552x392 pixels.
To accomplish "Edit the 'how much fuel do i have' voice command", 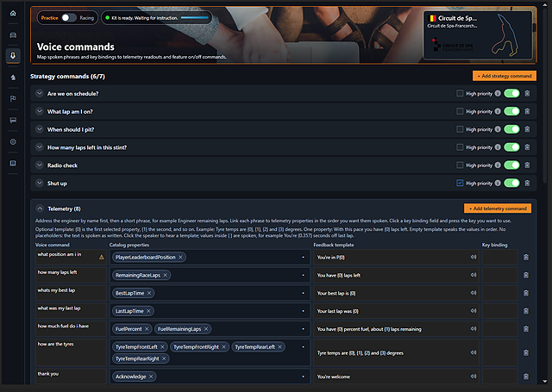I will pyautogui.click(x=71, y=329).
